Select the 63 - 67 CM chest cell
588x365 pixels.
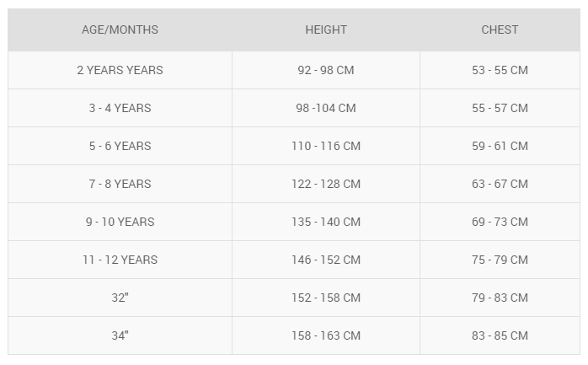(500, 184)
